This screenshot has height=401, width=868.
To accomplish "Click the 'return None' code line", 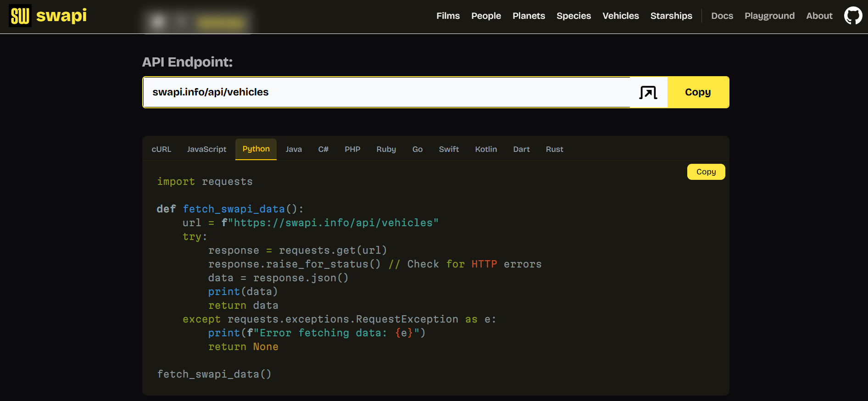I will [x=243, y=347].
